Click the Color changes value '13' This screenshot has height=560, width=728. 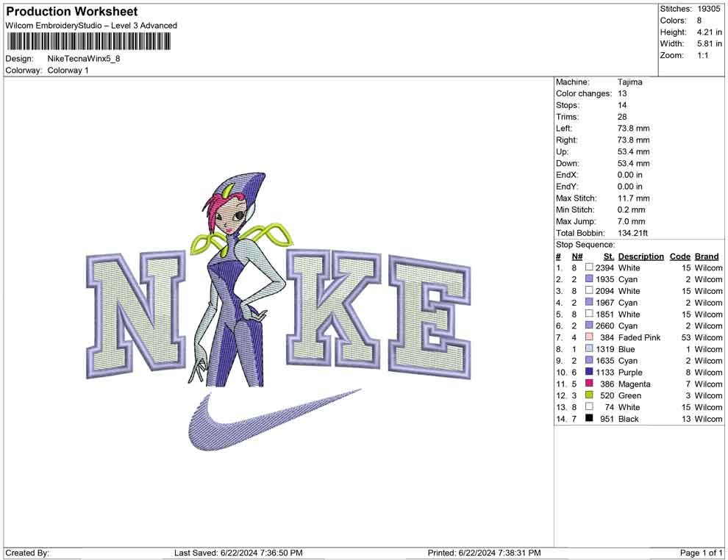tap(622, 94)
